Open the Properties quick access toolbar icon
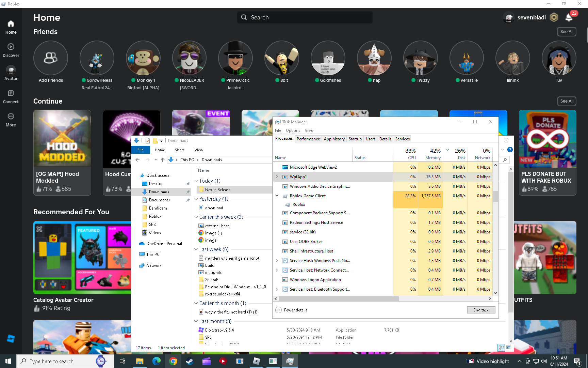The image size is (588, 368). coord(148,141)
